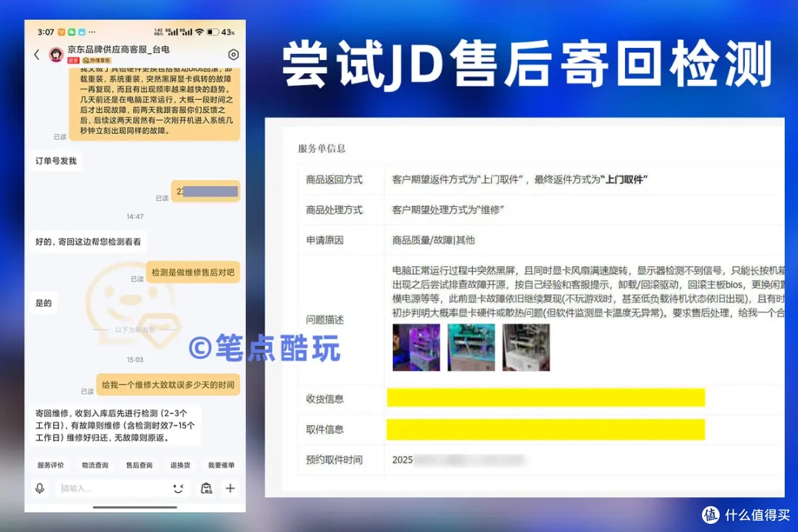
Task: Click the message 检测是做维修售后对吧
Action: (193, 273)
